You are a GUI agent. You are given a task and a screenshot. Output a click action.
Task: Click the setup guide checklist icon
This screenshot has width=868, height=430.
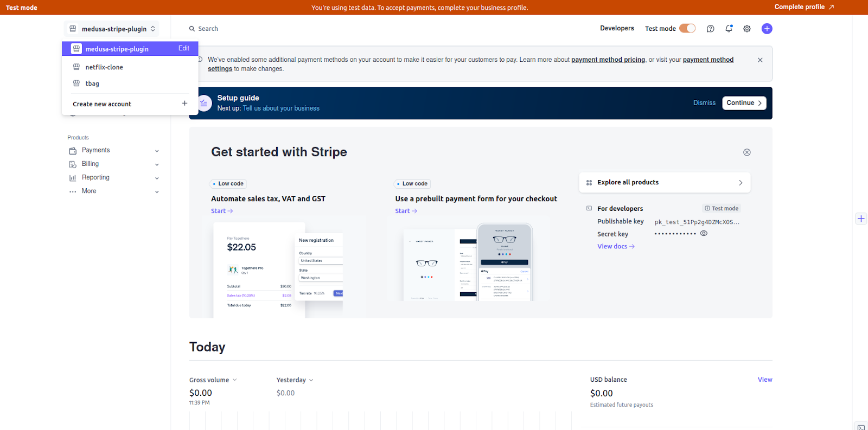(x=204, y=102)
